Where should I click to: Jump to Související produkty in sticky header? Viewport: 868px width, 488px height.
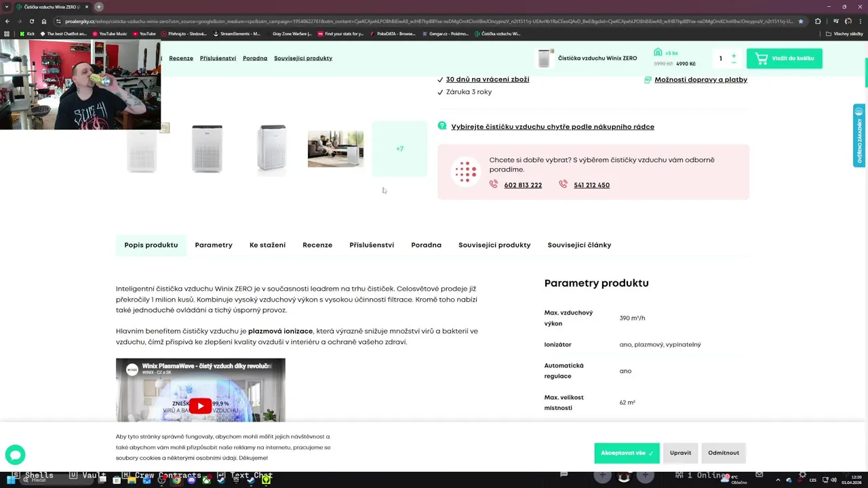303,58
